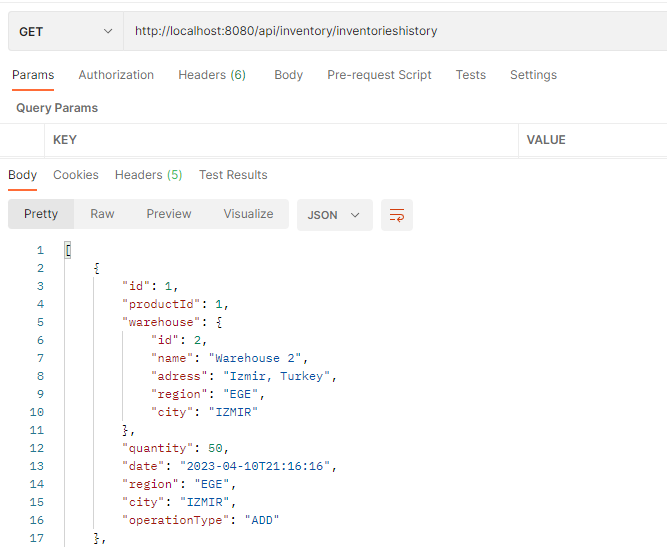This screenshot has height=547, width=667.
Task: Open the response Headers (5) tab
Action: pyautogui.click(x=148, y=175)
